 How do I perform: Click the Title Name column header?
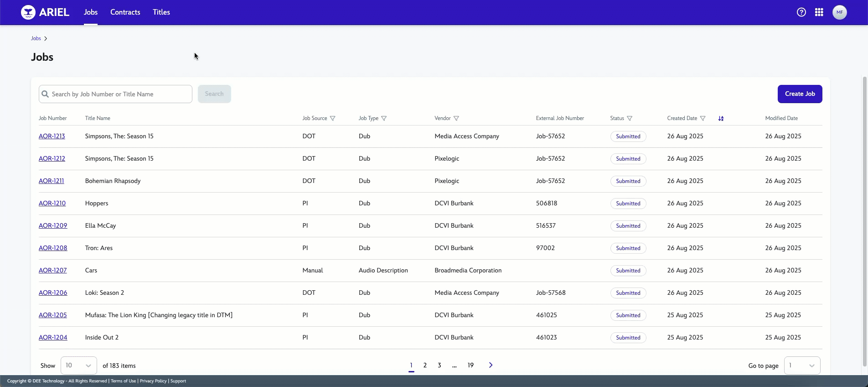coord(98,119)
